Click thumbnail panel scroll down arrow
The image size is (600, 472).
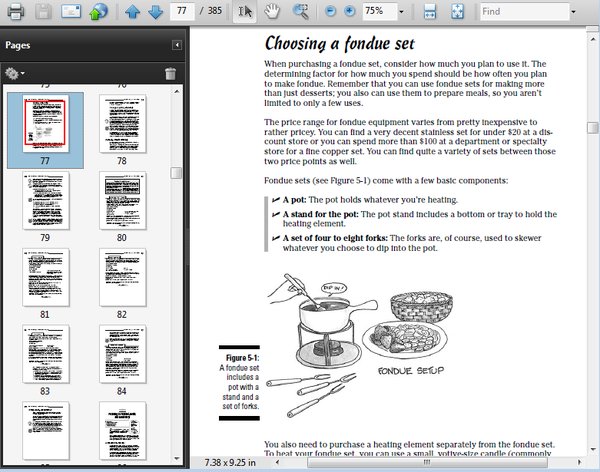coord(176,458)
